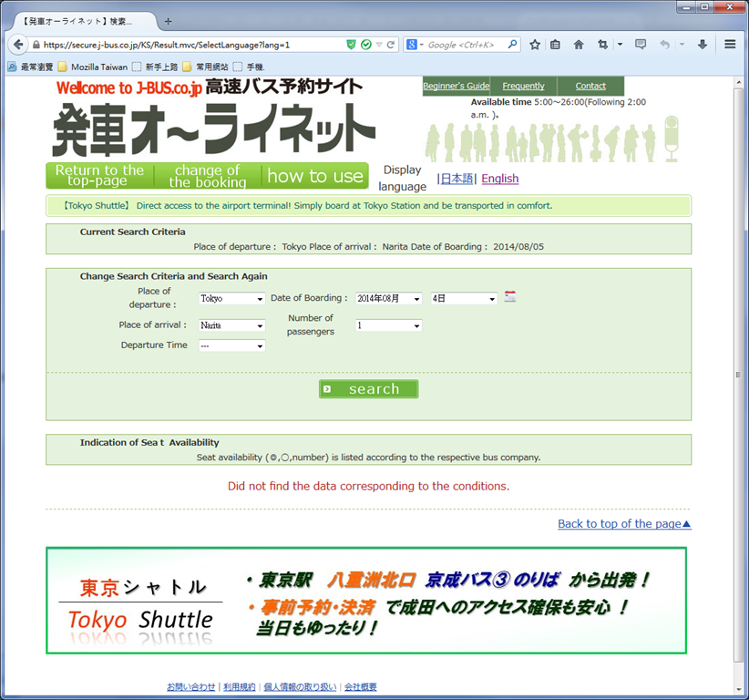749x700 pixels.
Task: Switch display language to English
Action: pos(499,179)
